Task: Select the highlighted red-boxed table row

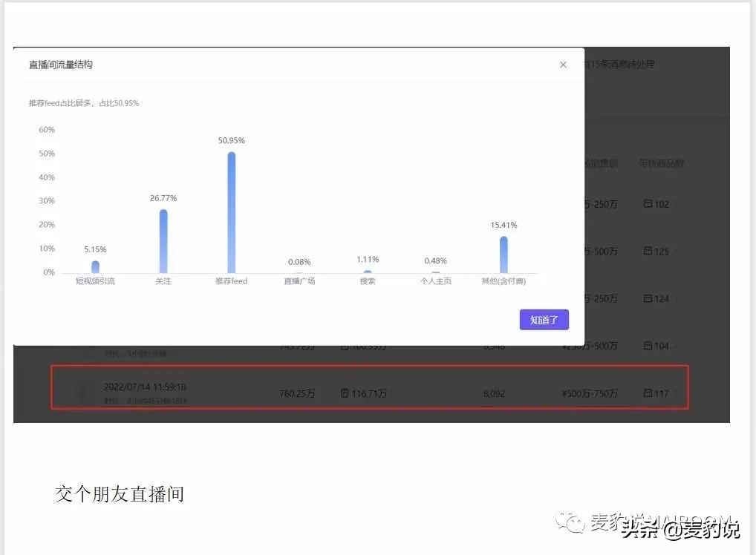Action: coord(369,387)
